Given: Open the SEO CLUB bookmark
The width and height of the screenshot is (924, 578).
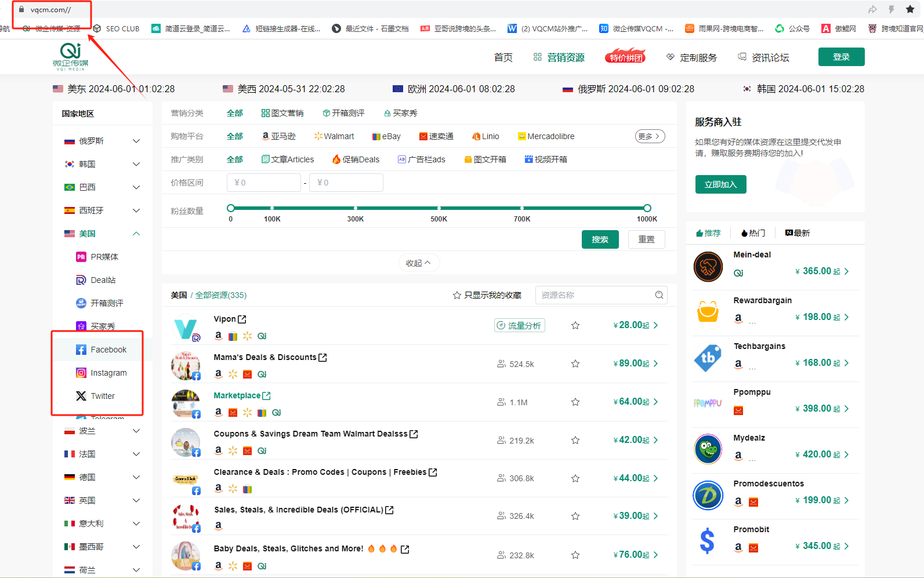Looking at the screenshot, I should pos(116,28).
